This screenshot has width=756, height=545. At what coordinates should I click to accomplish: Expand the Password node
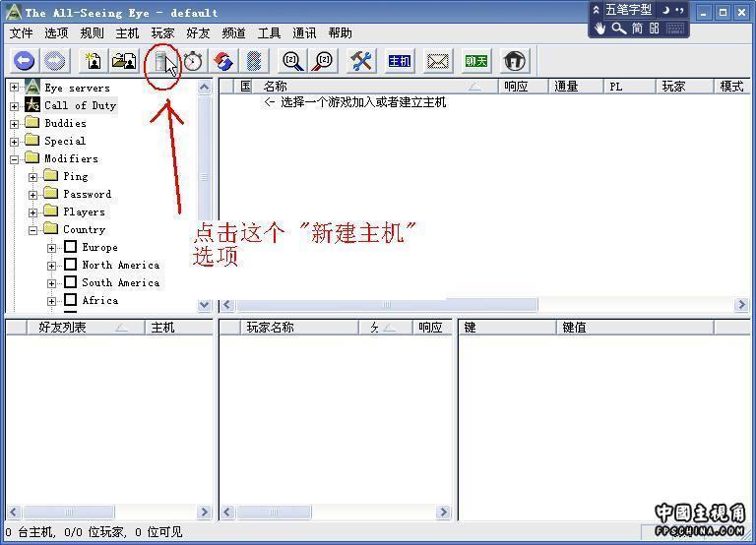pyautogui.click(x=32, y=195)
